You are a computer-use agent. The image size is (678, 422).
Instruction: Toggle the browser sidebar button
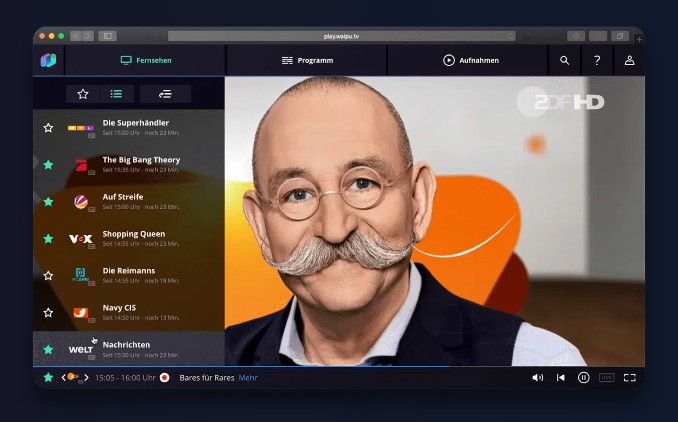pyautogui.click(x=108, y=36)
